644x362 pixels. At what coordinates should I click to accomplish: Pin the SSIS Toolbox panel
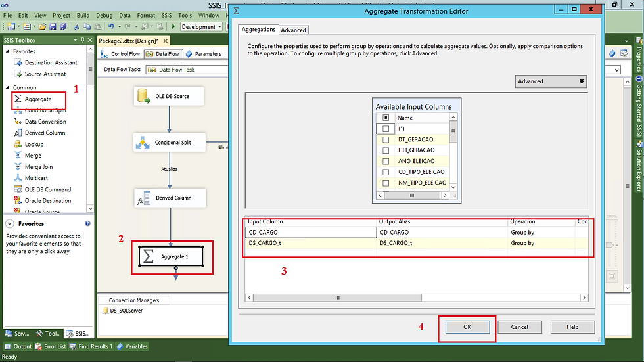(83, 40)
